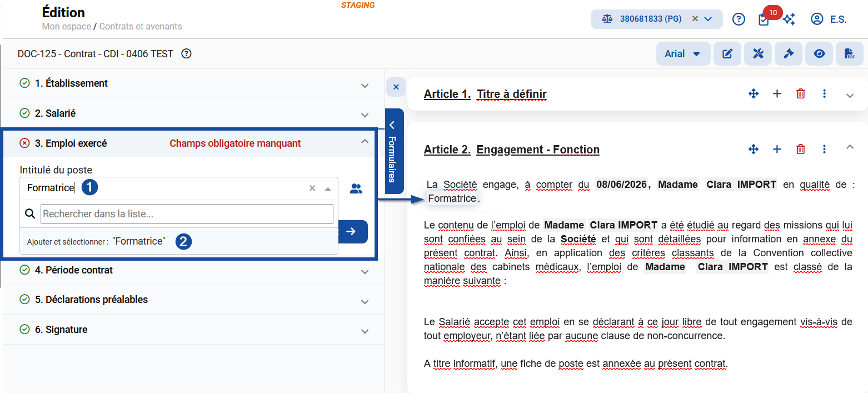Open the help icon beside document title
The height and width of the screenshot is (393, 868).
tap(187, 54)
